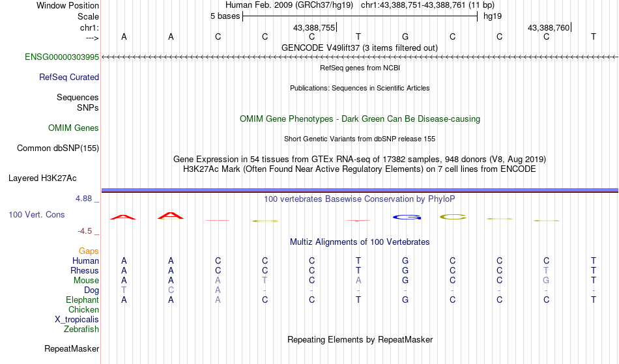This screenshot has width=619, height=364.
Task: Click the OMIM Gene Phenotypes green title
Action: tap(360, 119)
